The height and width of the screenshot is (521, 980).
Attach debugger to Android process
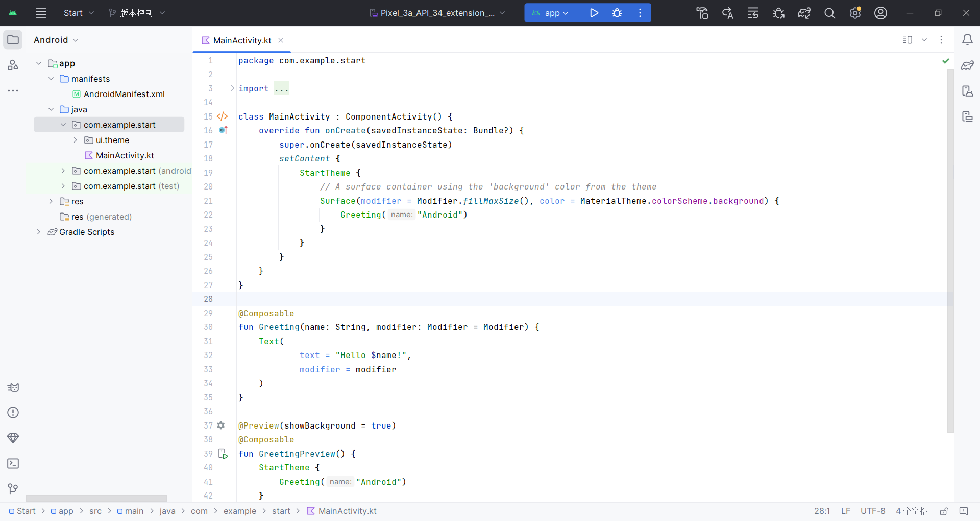point(779,13)
